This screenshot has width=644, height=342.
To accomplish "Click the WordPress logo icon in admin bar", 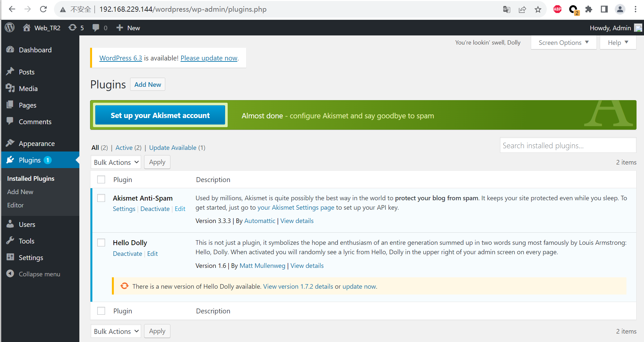I will [10, 28].
